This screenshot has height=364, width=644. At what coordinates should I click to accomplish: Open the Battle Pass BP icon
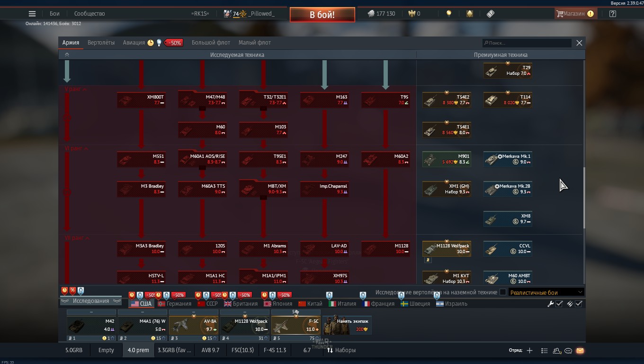click(491, 14)
